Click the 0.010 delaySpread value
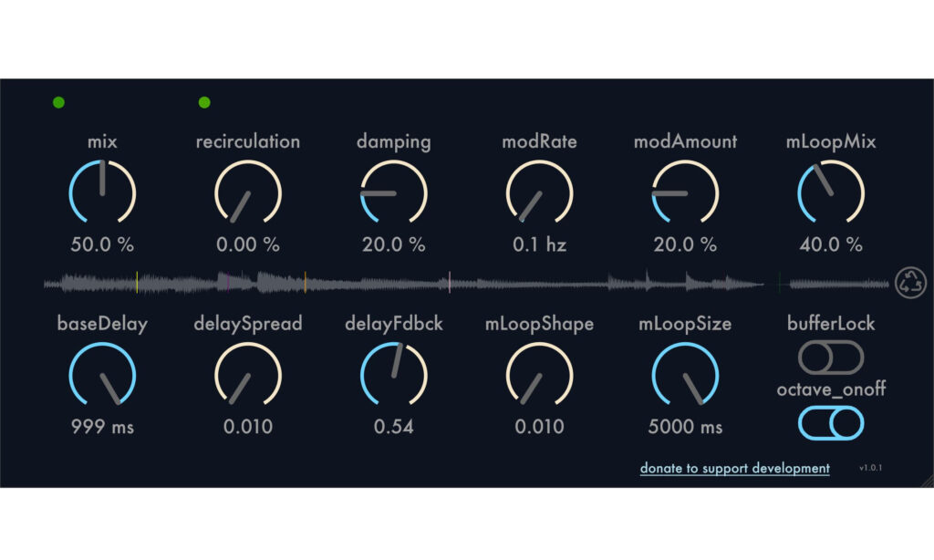Screen dimensions: 934x560 pos(248,427)
